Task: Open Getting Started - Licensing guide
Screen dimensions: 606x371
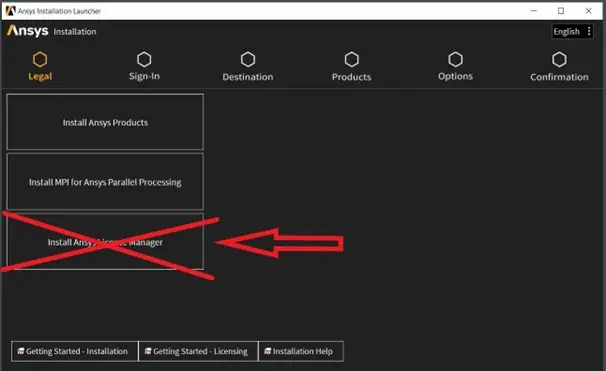Action: point(198,351)
